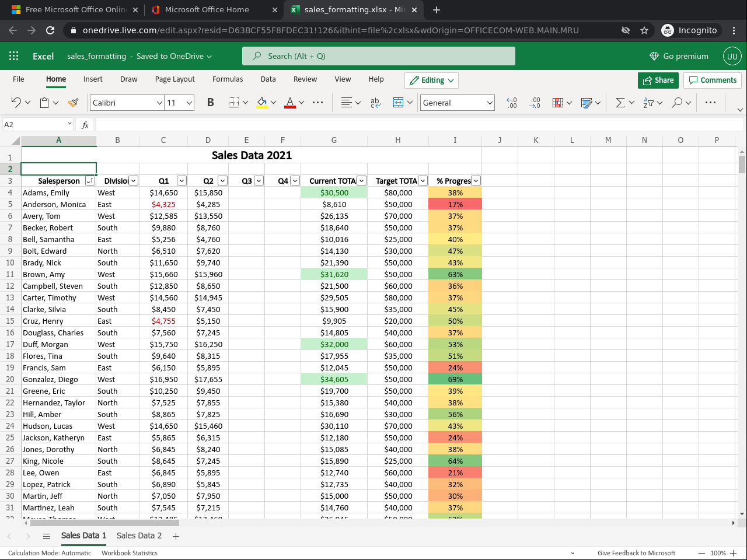This screenshot has width=747, height=560.
Task: Switch to the Sales Data 2 sheet
Action: [139, 535]
